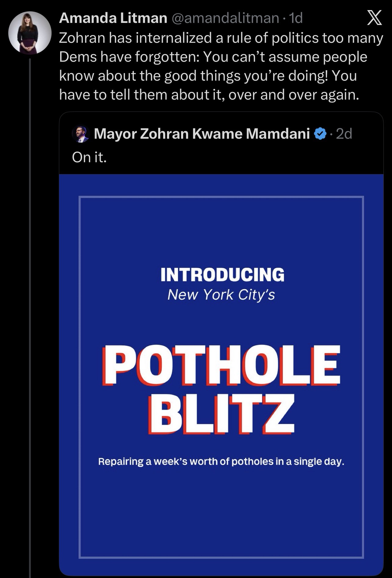Open the @amandalitman handle link
Screen dimensions: 392x578
point(226,19)
